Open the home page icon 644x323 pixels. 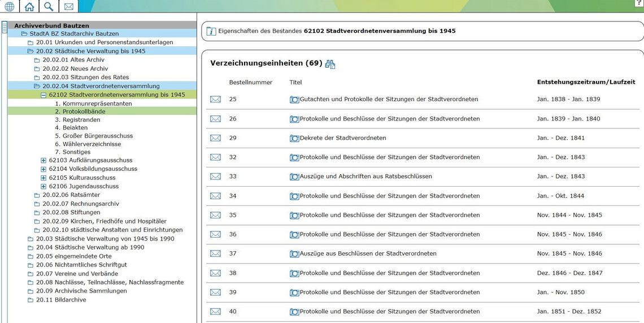coord(29,7)
